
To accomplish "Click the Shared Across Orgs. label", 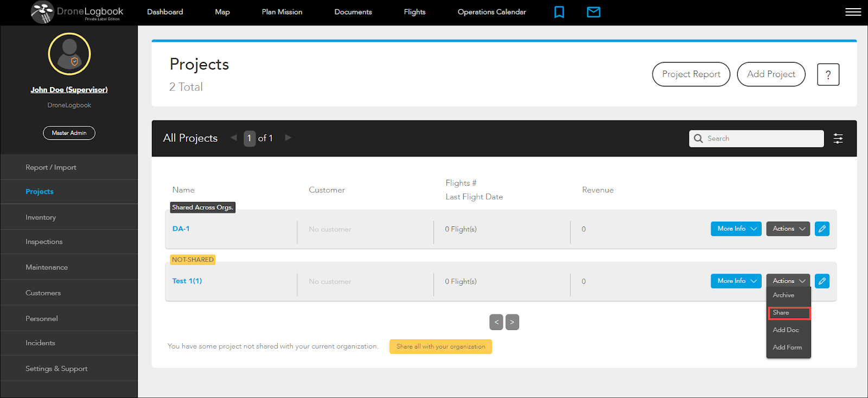I will pos(202,207).
